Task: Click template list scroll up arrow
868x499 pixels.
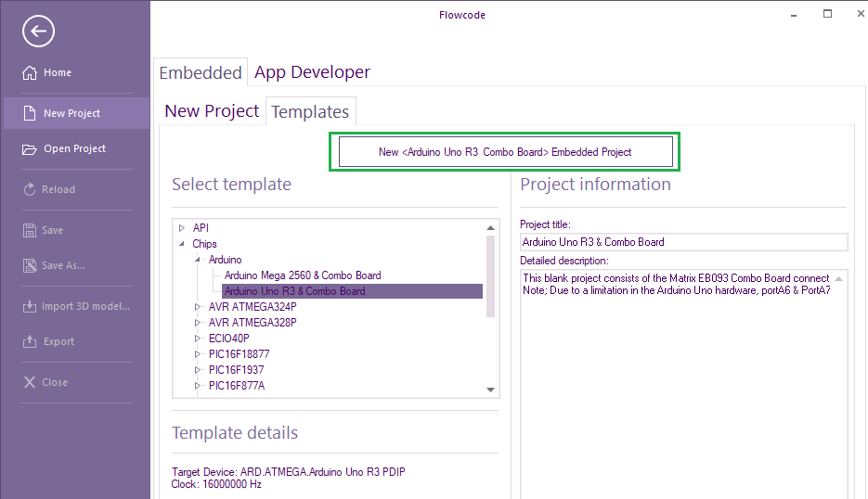Action: click(490, 228)
